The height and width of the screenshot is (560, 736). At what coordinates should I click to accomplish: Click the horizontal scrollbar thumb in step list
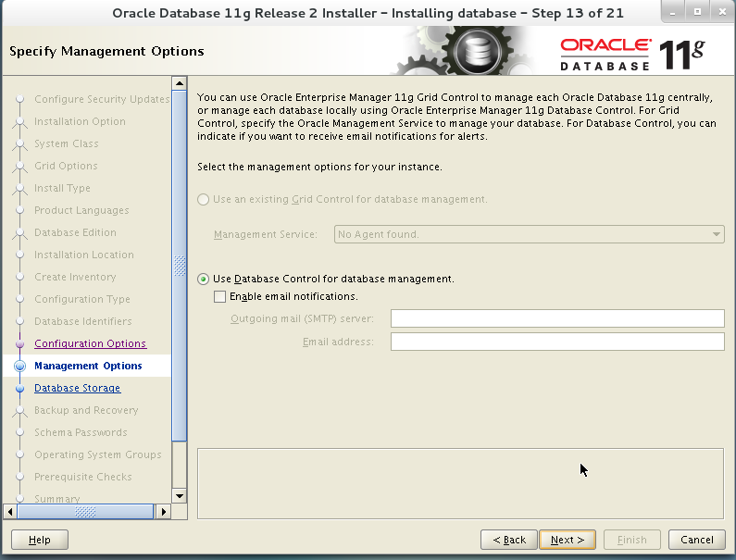[85, 512]
